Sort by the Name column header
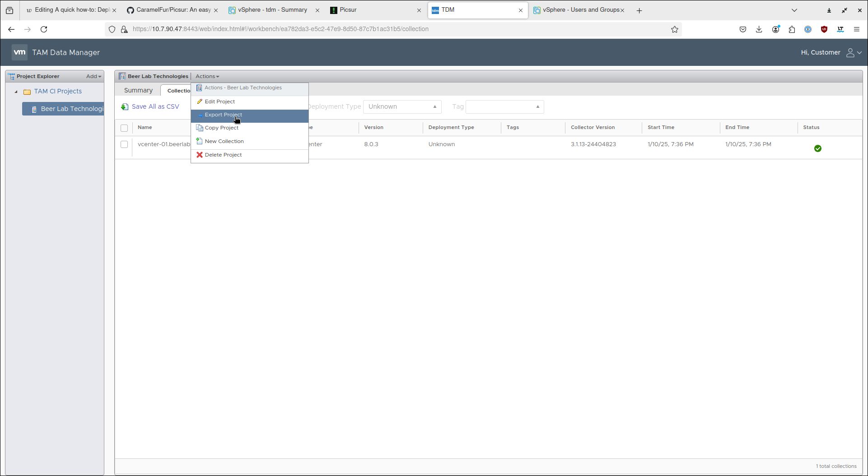This screenshot has height=476, width=868. [x=145, y=128]
